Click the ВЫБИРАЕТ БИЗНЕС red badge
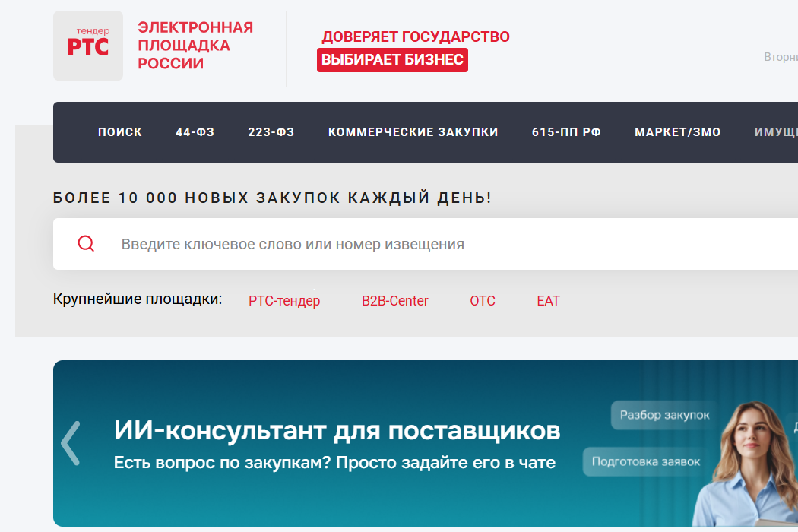This screenshot has width=798, height=532. point(392,60)
